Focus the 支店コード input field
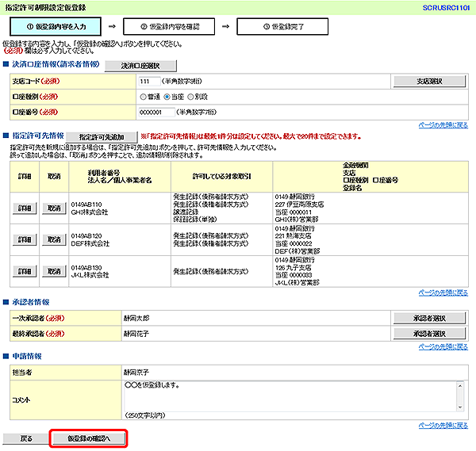 [x=149, y=82]
